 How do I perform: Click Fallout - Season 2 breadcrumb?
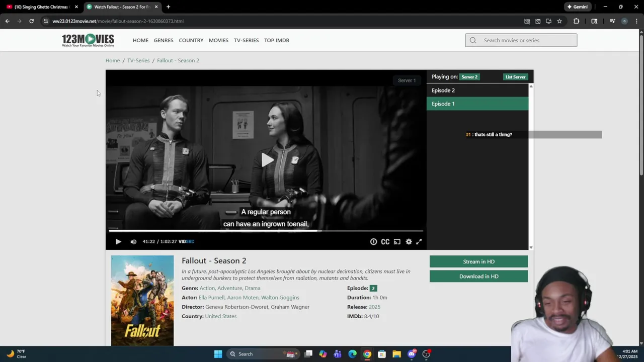[178, 60]
